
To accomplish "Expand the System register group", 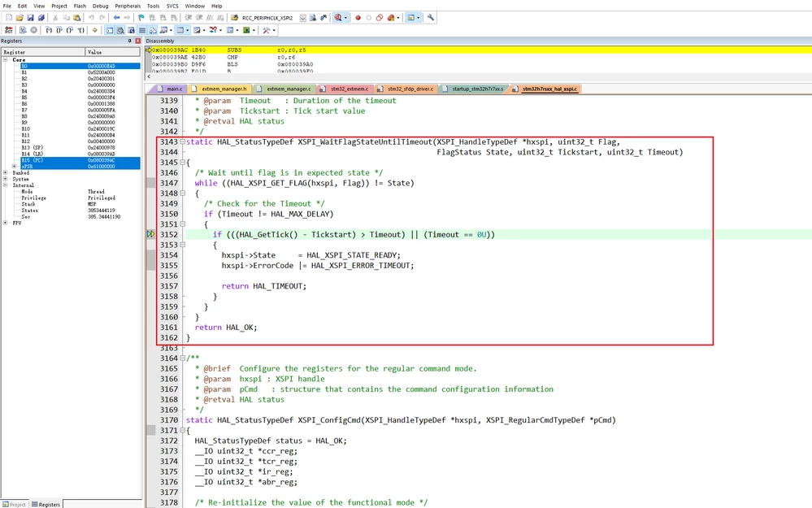I will tap(5, 179).
